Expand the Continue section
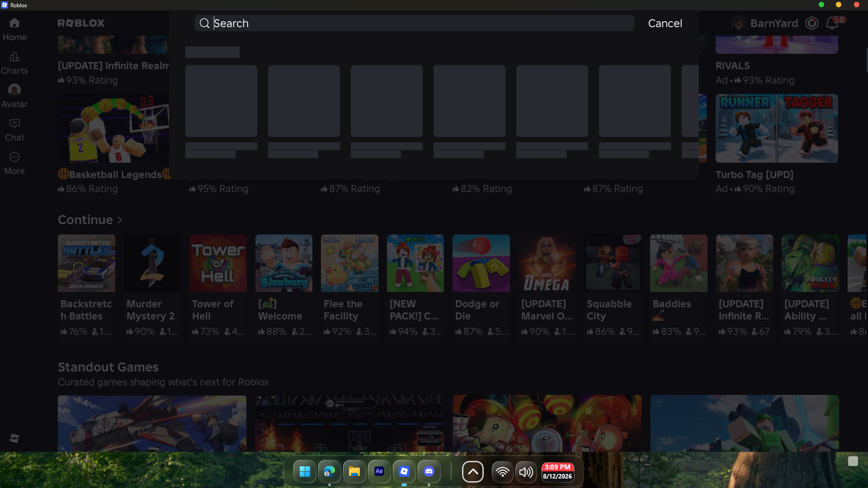Image resolution: width=868 pixels, height=488 pixels. tap(90, 220)
